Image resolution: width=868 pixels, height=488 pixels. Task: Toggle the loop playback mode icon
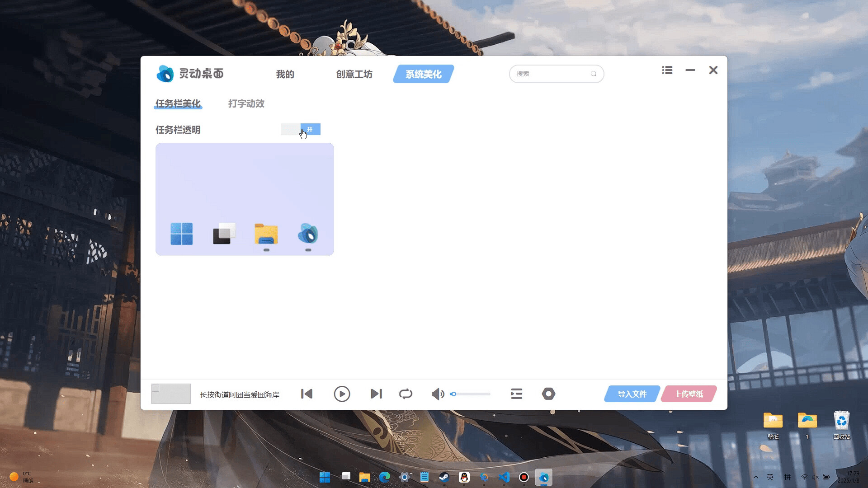tap(406, 394)
